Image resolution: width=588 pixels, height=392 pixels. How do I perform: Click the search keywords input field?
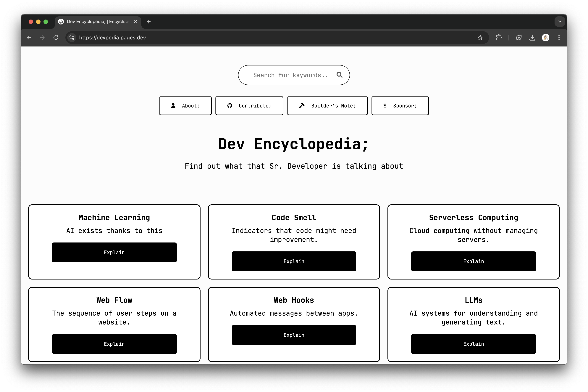tap(294, 75)
